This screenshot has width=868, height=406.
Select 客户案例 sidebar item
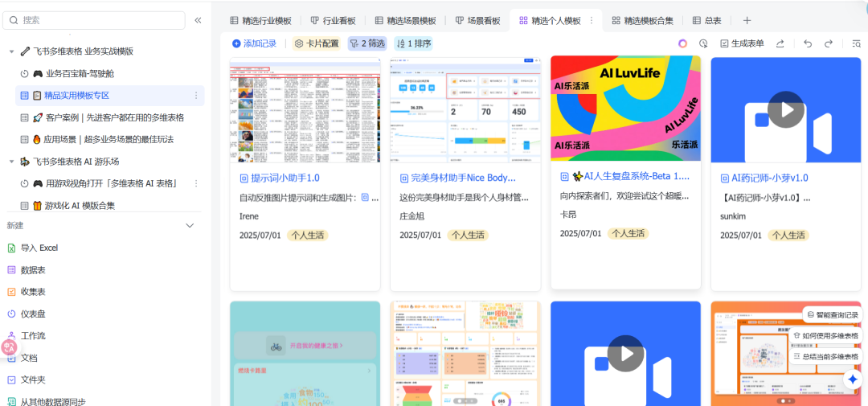coord(109,118)
